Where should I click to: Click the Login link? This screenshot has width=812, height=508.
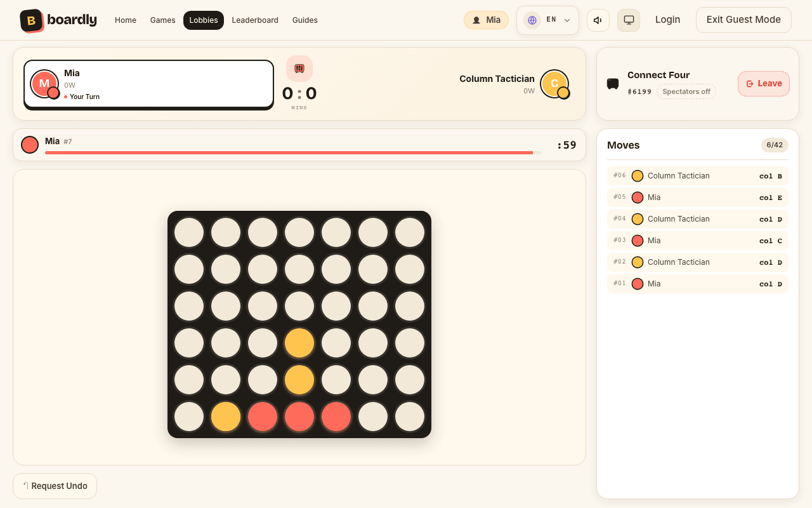(x=667, y=20)
